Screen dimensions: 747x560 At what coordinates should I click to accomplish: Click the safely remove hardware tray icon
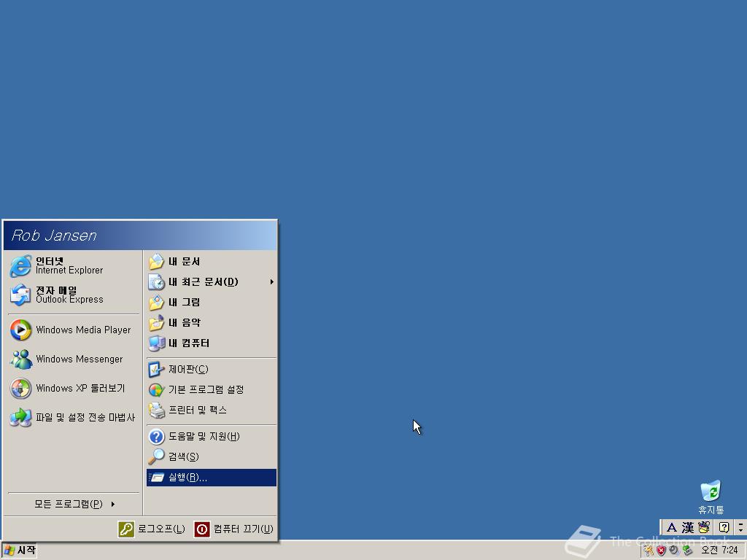(x=686, y=551)
